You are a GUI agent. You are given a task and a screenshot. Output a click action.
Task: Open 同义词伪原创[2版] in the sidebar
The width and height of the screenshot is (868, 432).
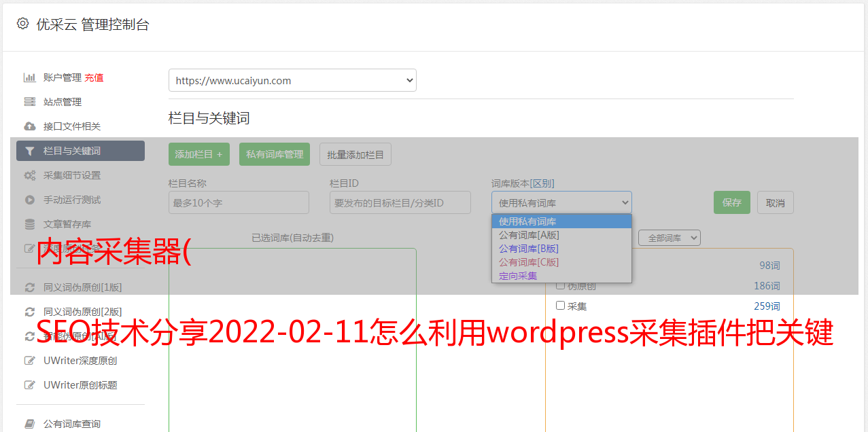click(x=83, y=312)
